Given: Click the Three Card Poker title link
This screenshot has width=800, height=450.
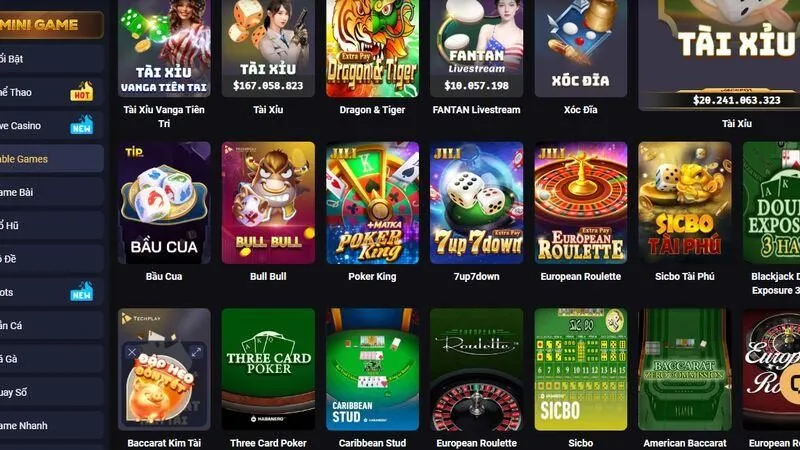Looking at the screenshot, I should tap(268, 443).
